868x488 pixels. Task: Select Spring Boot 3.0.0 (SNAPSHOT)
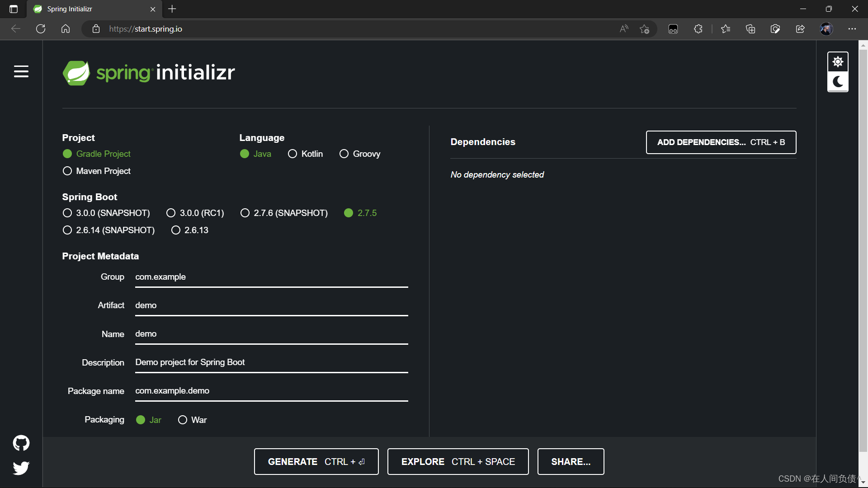tap(106, 213)
